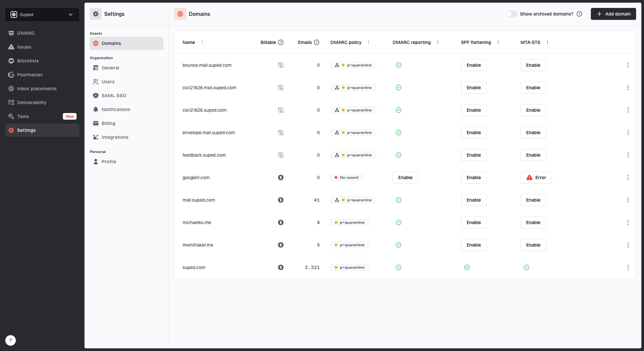Open General organization settings

[x=126, y=68]
